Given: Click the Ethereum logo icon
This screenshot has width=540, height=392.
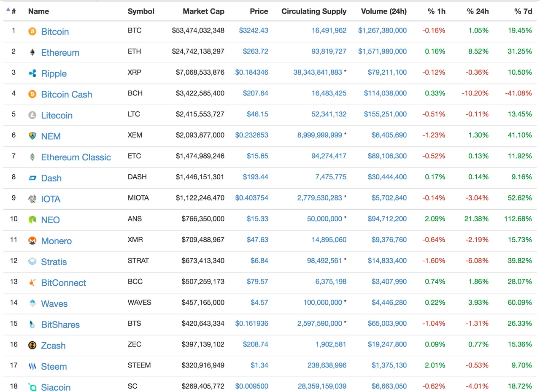Looking at the screenshot, I should 32,52.
